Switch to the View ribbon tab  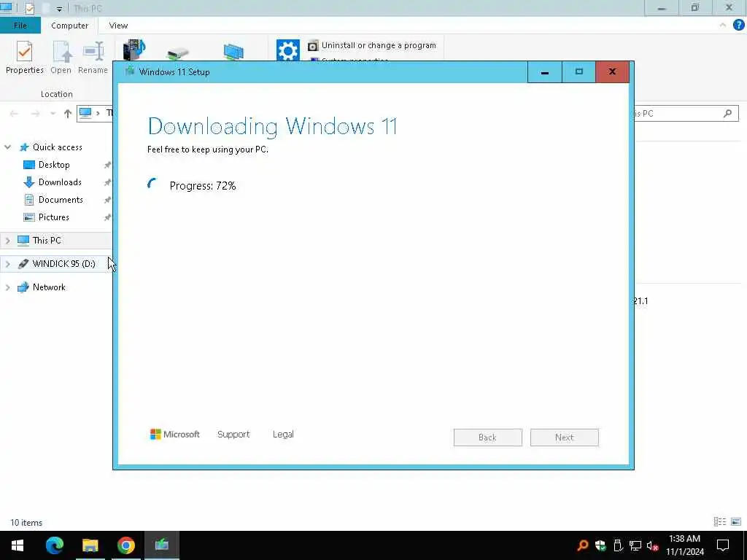118,26
